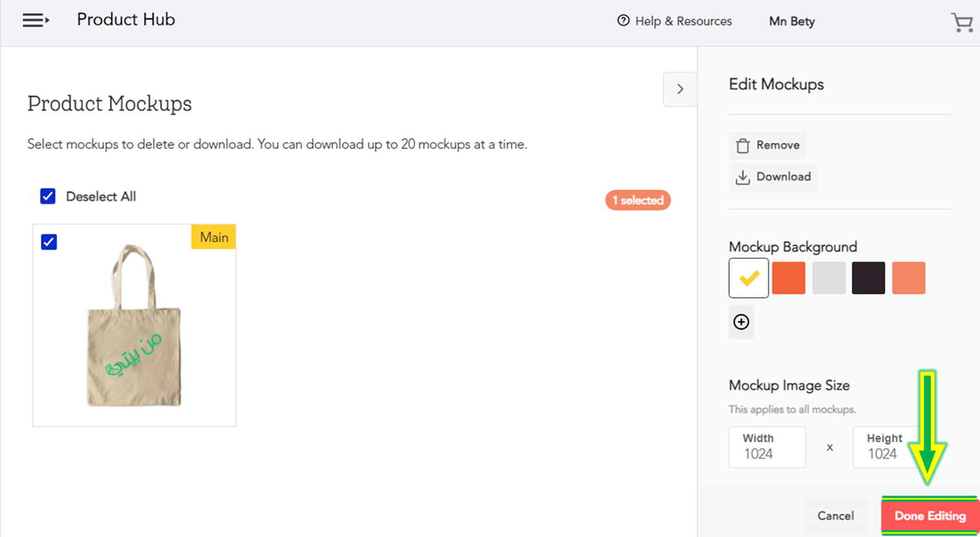Click the '1 selected' badge
This screenshot has width=980, height=537.
638,200
